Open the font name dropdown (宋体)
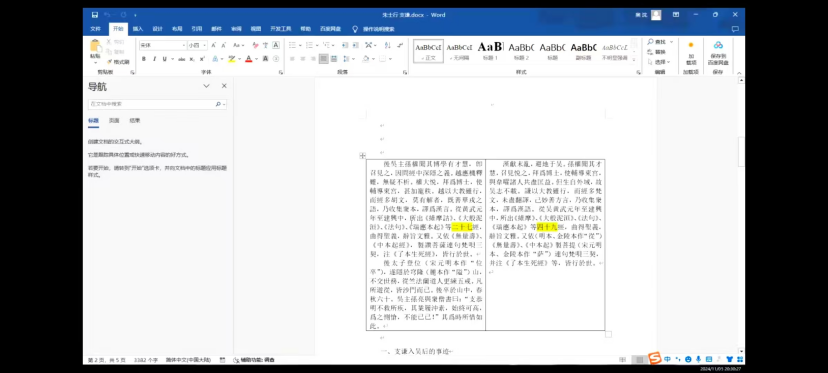 pos(184,45)
